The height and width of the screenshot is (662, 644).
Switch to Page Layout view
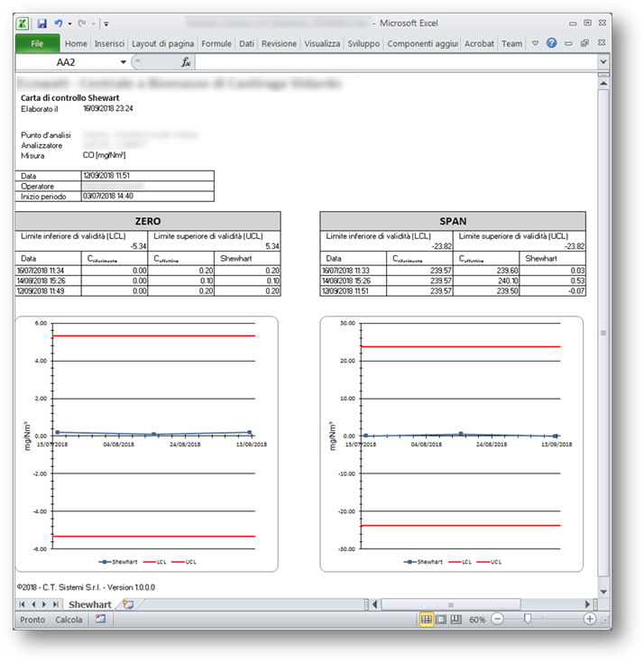coord(441,620)
